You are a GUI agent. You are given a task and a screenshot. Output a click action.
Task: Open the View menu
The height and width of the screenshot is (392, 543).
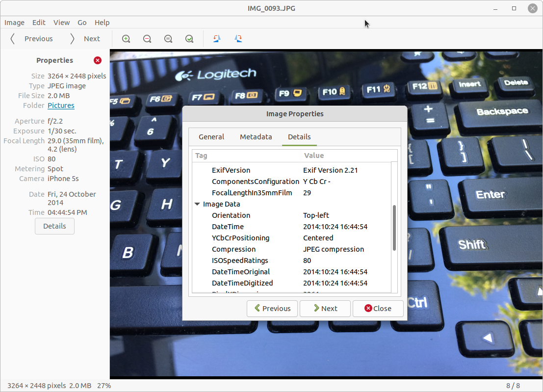(61, 22)
